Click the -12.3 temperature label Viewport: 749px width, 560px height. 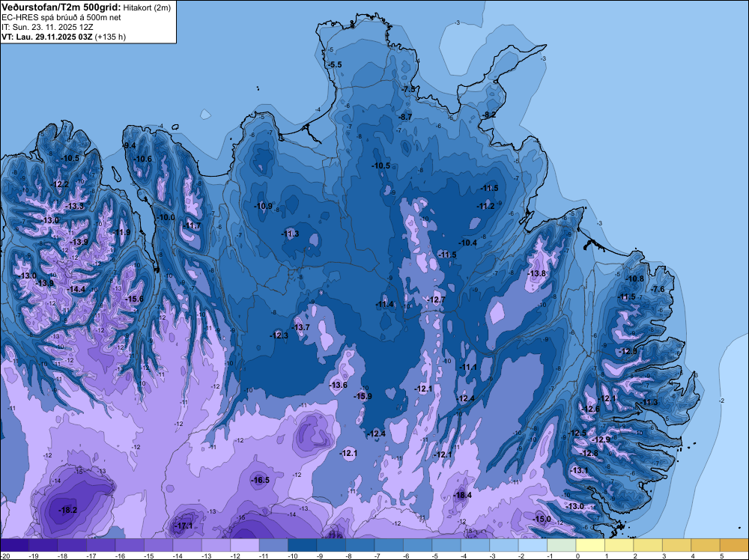point(279,335)
